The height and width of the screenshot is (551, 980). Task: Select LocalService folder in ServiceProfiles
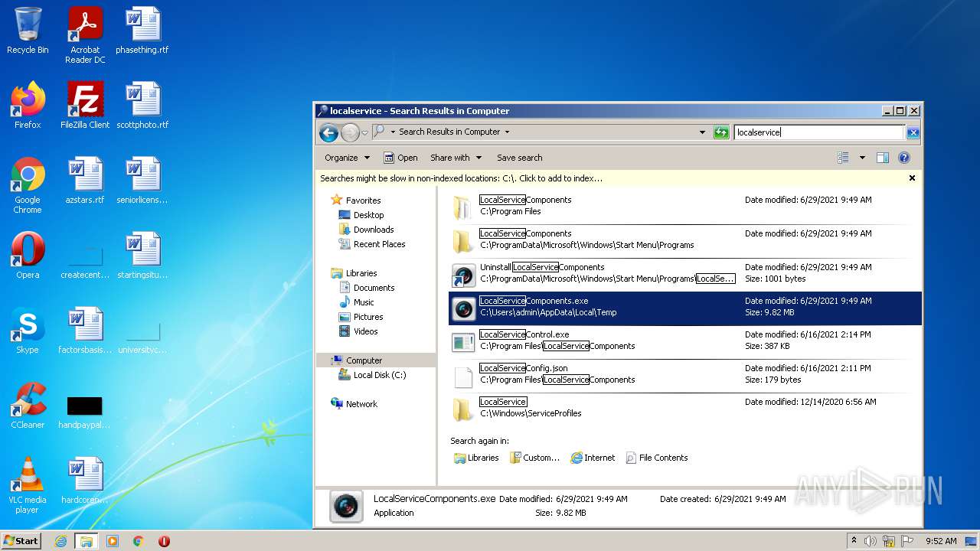(685, 408)
